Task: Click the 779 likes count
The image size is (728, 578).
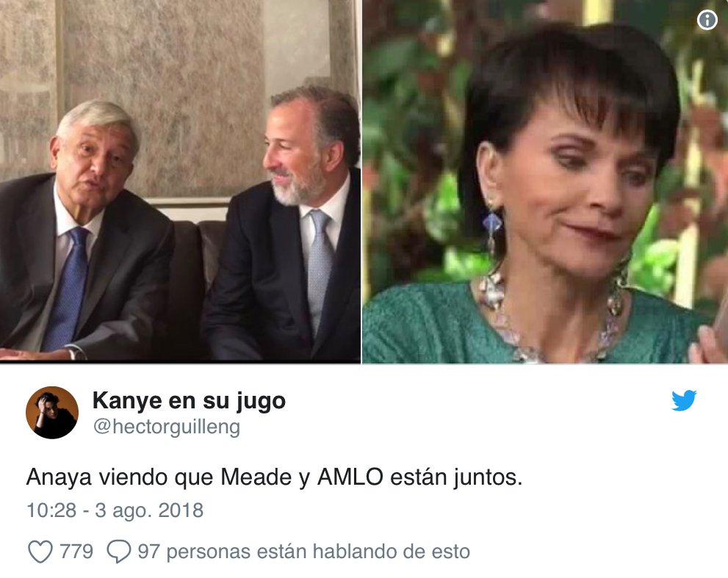Action: [76, 552]
